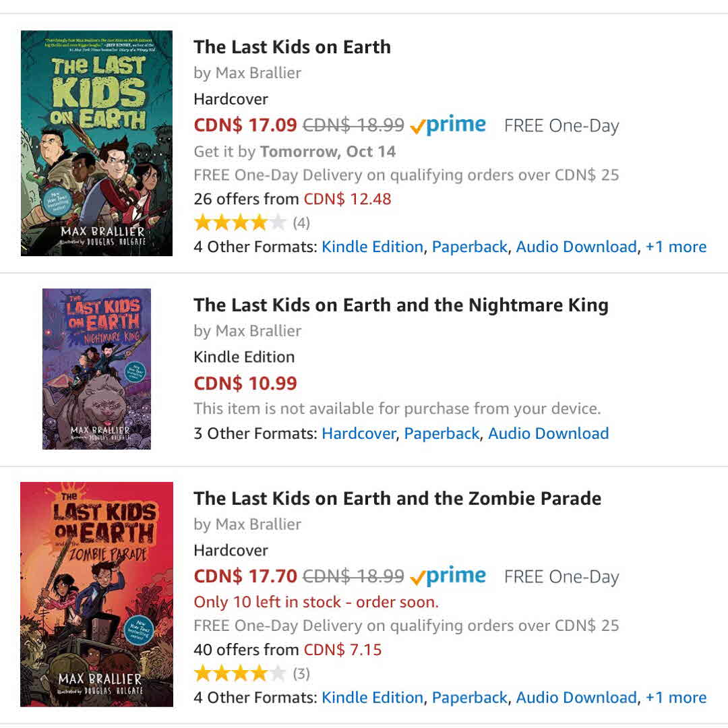Choose Audio Download for first book
The image size is (728, 728).
point(576,247)
